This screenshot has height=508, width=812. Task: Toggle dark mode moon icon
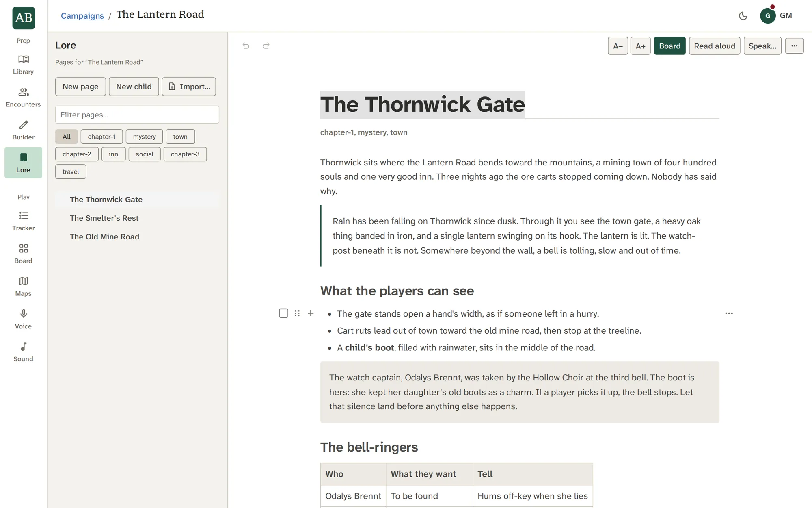tap(743, 16)
